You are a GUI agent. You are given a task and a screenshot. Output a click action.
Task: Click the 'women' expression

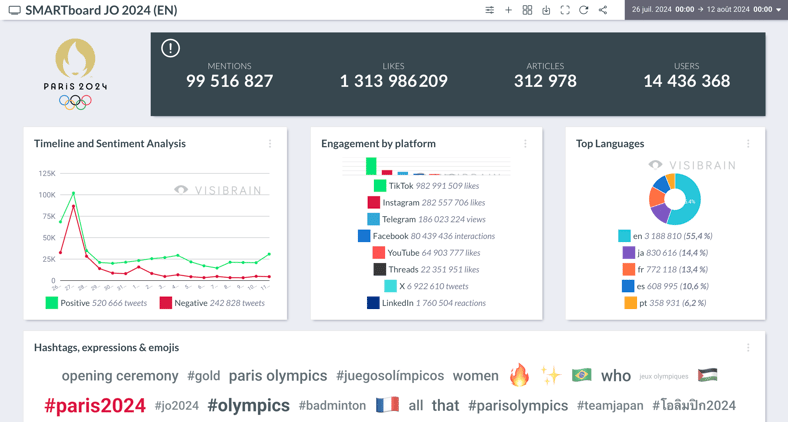[x=475, y=376]
